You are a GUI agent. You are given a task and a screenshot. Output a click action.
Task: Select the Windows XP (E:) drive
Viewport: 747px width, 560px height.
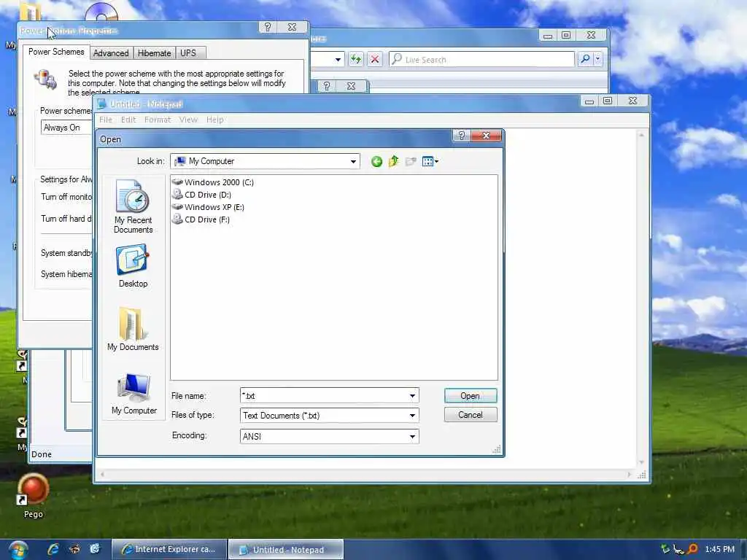[x=208, y=207]
